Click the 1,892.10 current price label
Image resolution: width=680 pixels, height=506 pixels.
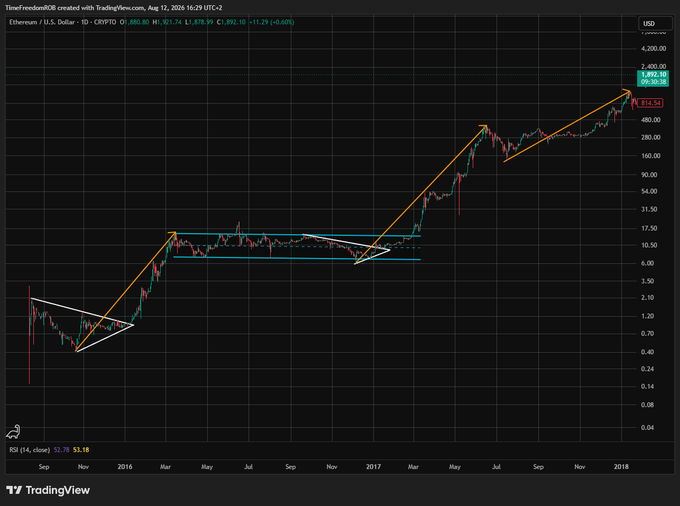653,78
